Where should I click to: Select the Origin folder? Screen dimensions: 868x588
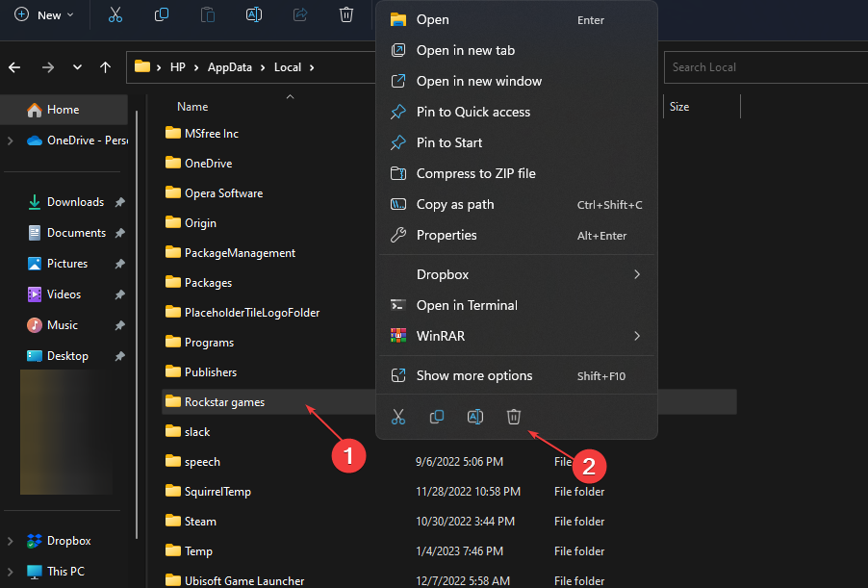191,223
